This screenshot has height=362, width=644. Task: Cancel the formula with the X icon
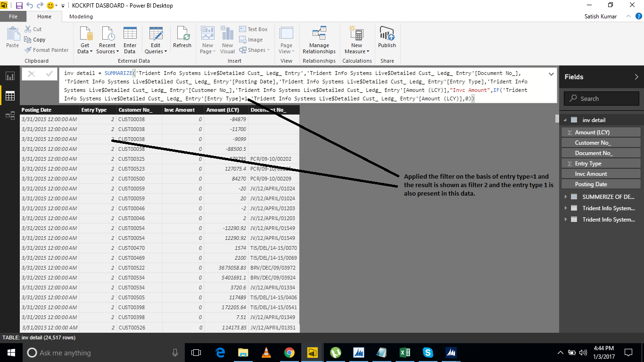click(32, 74)
